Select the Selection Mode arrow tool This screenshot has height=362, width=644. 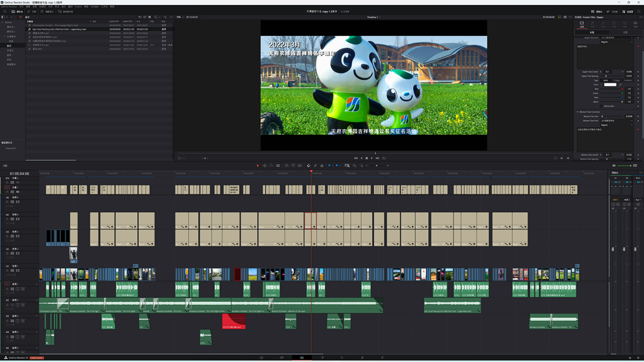point(258,166)
